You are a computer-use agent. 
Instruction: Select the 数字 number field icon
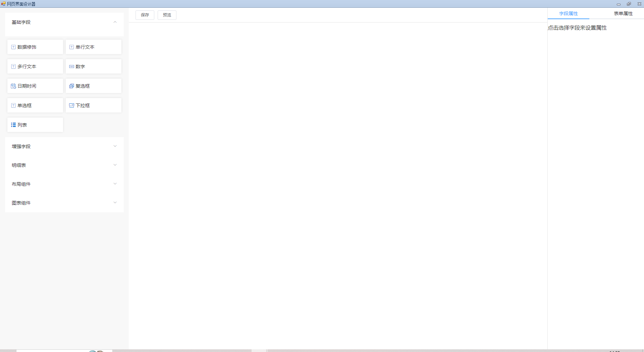point(71,67)
